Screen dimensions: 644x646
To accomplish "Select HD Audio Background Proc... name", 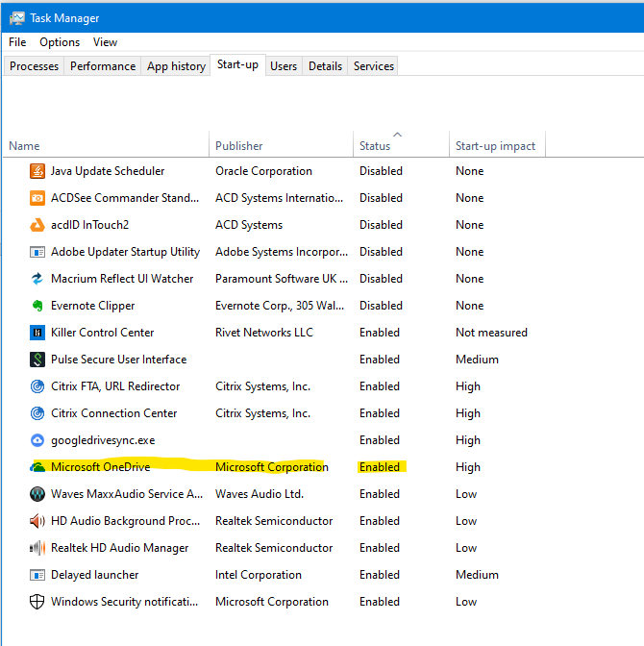I will tap(125, 521).
